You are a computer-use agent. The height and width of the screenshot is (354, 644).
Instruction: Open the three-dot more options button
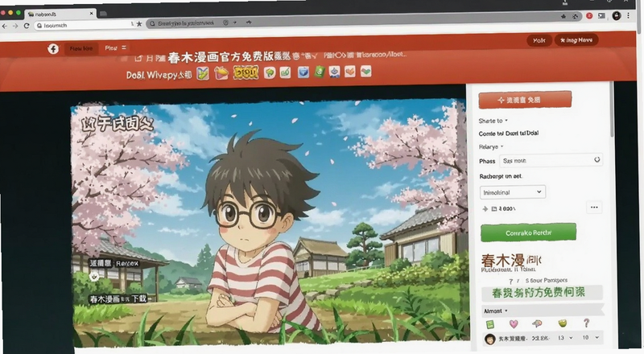coord(594,208)
